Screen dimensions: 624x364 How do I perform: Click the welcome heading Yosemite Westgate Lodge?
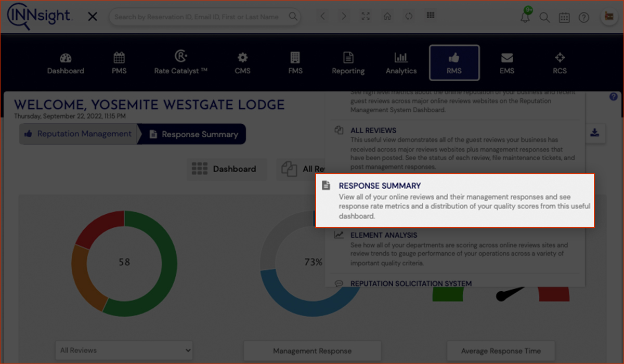149,105
